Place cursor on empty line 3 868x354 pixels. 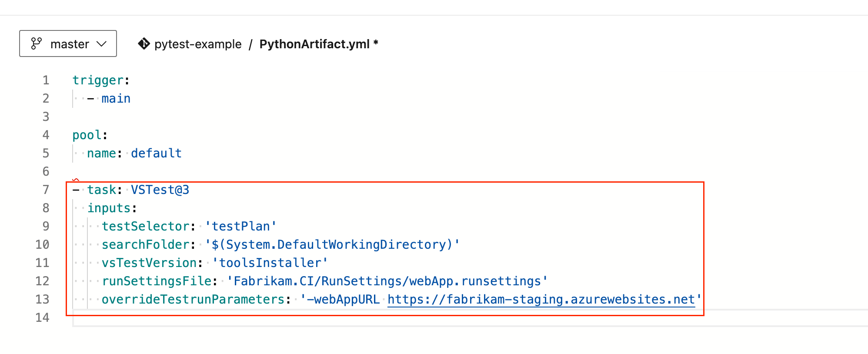[x=130, y=117]
